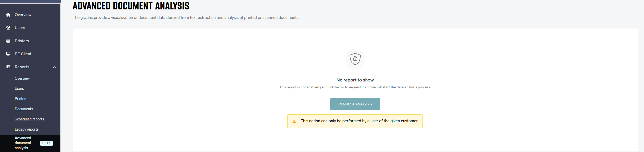
Task: Click the warning triangle icon in alert
Action: point(294,121)
